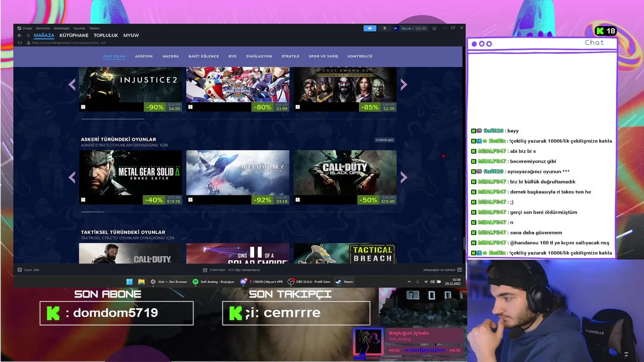Open the Yardım menu
644x362 pixels.
click(x=94, y=28)
